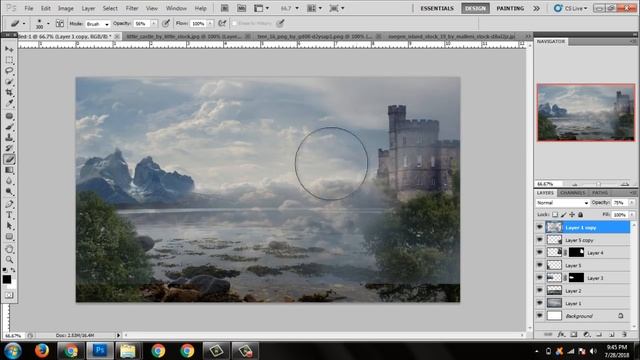The height and width of the screenshot is (360, 640).
Task: Select the Brush tool in toolbox
Action: click(9, 127)
